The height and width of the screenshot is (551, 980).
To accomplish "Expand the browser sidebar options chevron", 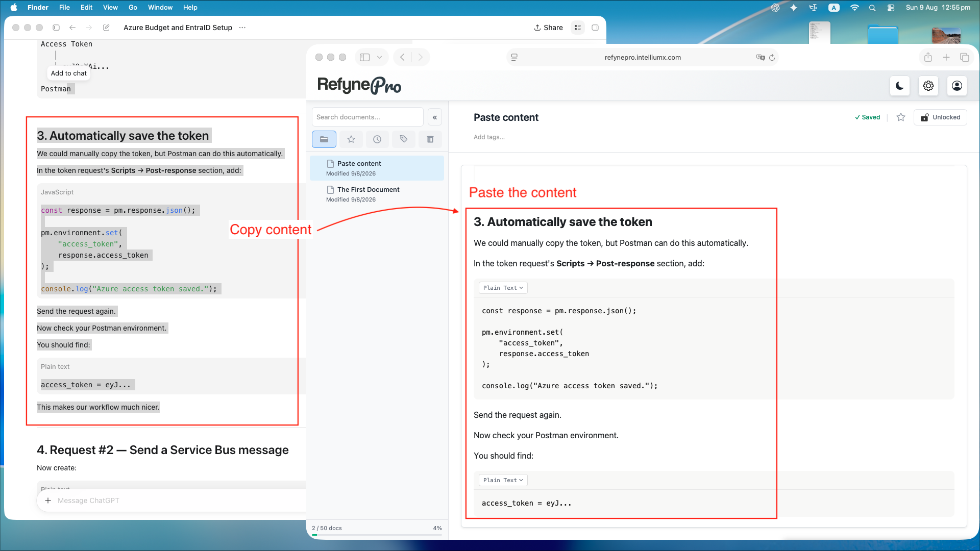I will pos(379,57).
